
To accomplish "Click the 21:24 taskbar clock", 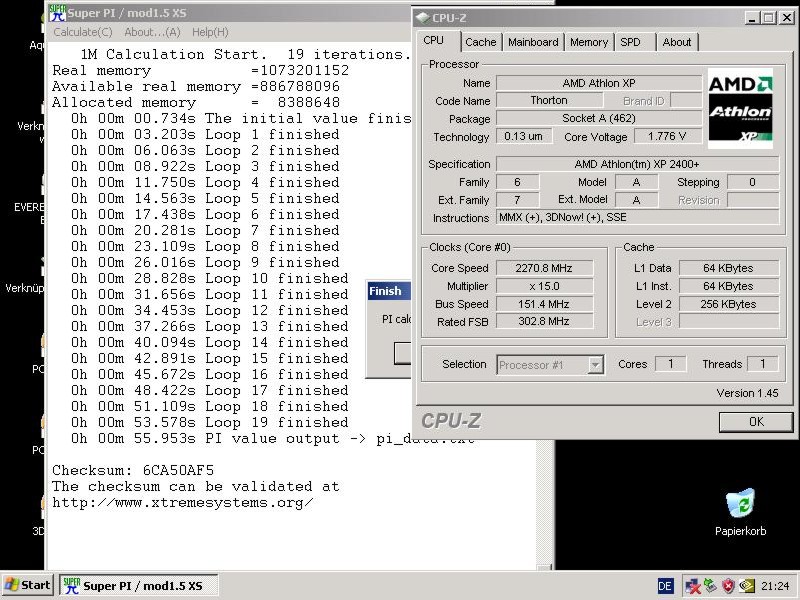I will click(775, 586).
